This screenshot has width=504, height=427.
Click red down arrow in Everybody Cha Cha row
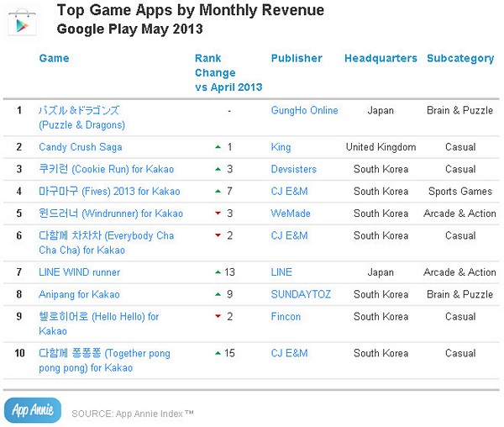218,235
